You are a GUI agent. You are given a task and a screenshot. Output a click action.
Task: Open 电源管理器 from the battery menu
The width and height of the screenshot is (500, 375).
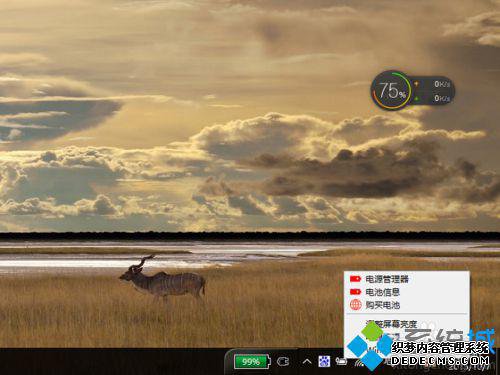pos(406,279)
